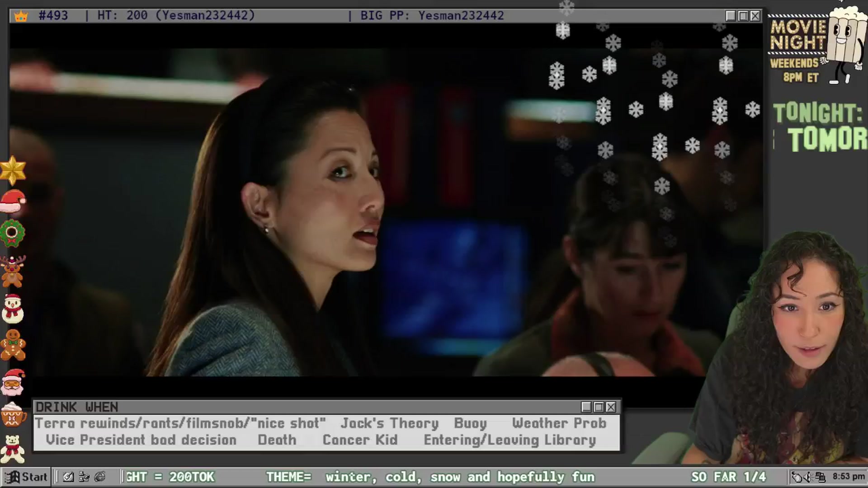Click the "TONIGHT:" heading
The width and height of the screenshot is (868, 488).
tap(818, 113)
